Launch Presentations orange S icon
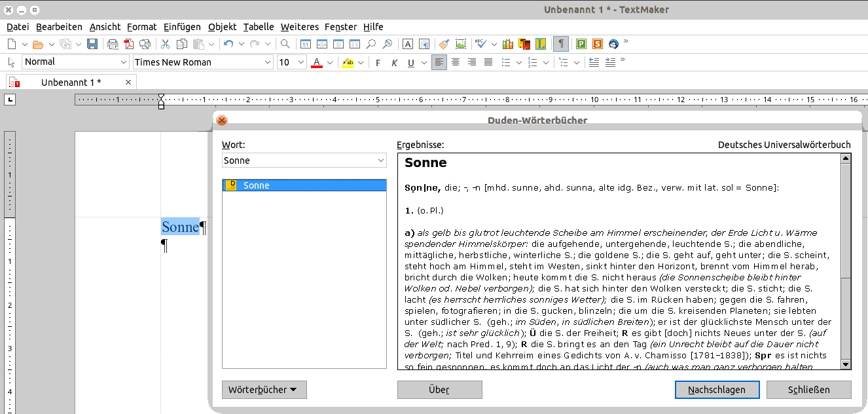868x414 pixels. point(597,44)
